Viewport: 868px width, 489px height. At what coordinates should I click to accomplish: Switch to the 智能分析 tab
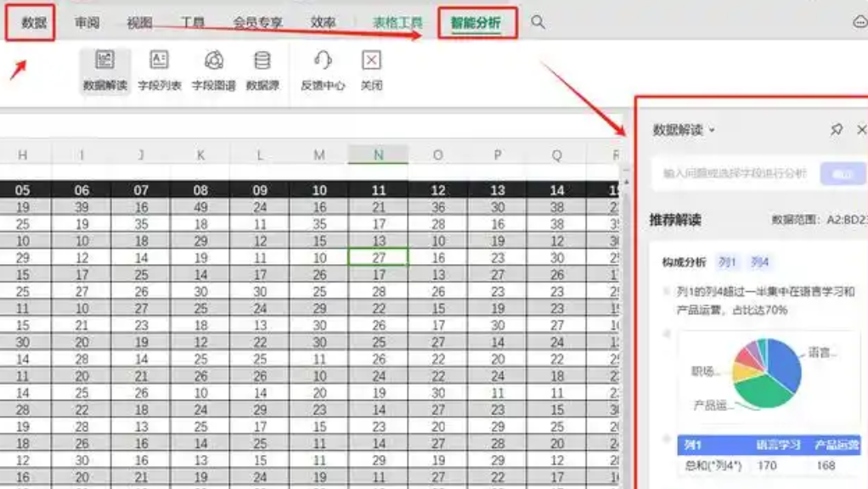pyautogui.click(x=476, y=23)
